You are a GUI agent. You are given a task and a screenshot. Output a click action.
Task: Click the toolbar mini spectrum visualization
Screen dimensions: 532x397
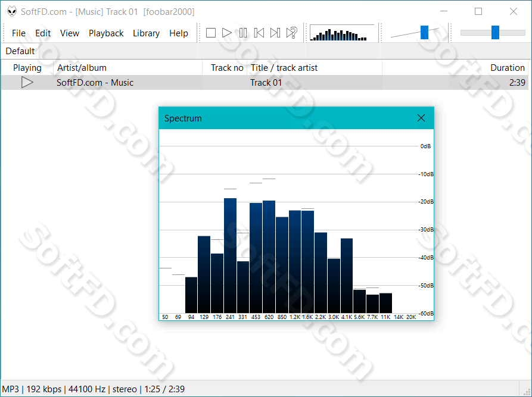click(x=343, y=33)
